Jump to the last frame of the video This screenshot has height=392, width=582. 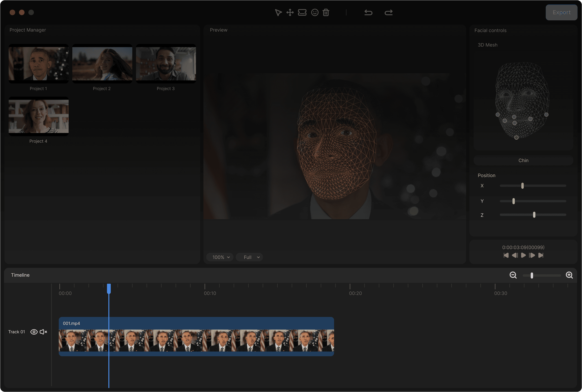click(x=541, y=255)
